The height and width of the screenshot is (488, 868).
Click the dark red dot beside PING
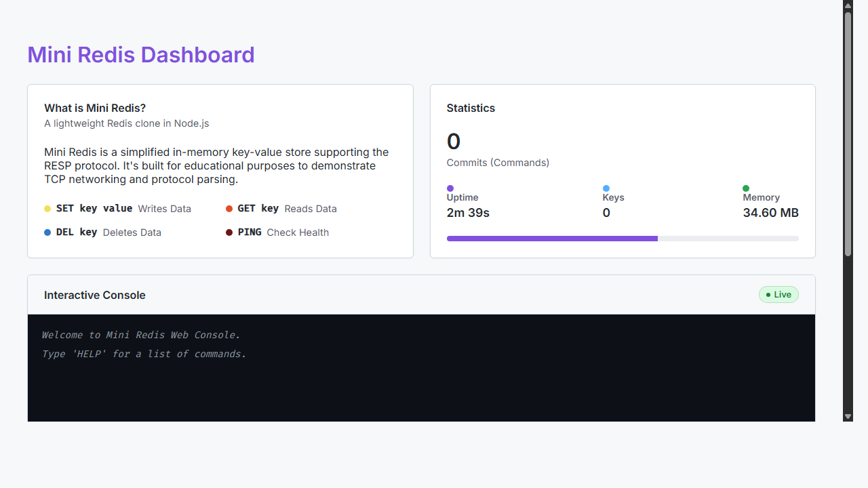click(229, 232)
